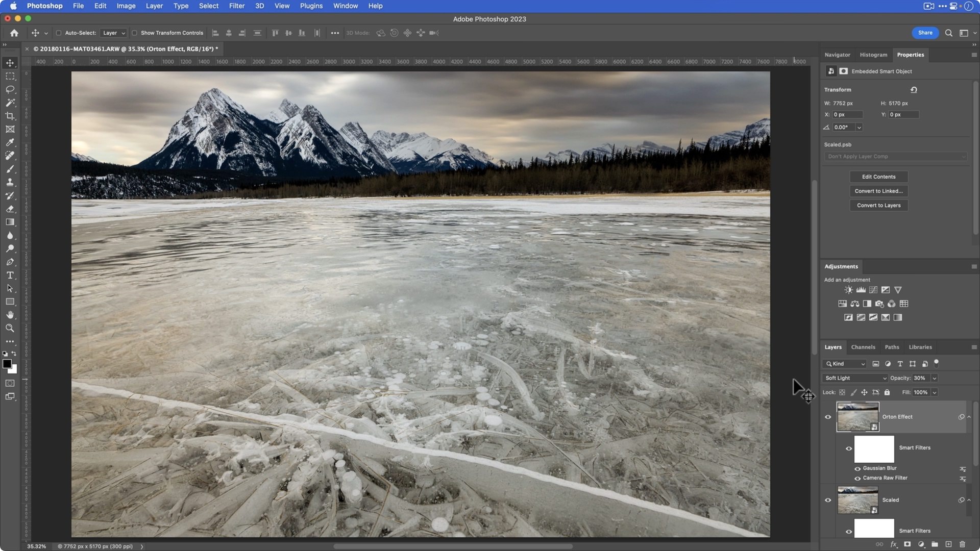Open the Opacity slider dropdown arrow

point(934,378)
